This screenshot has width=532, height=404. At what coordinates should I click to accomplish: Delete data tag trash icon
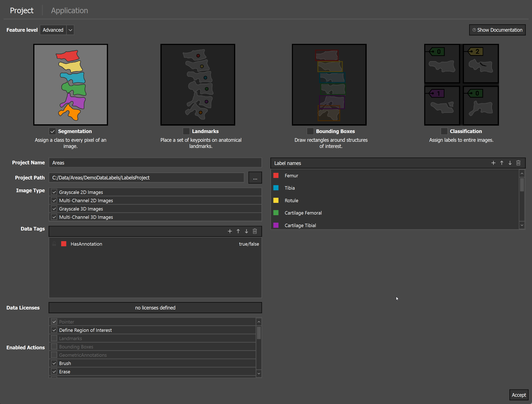255,231
